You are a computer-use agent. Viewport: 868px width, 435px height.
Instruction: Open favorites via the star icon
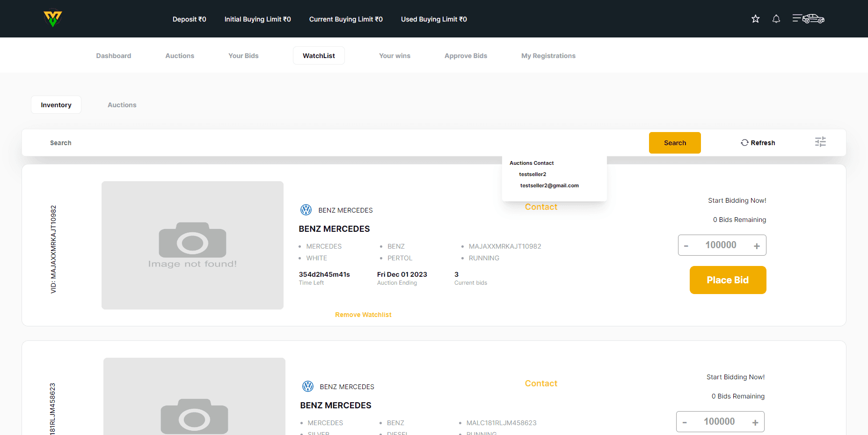755,19
